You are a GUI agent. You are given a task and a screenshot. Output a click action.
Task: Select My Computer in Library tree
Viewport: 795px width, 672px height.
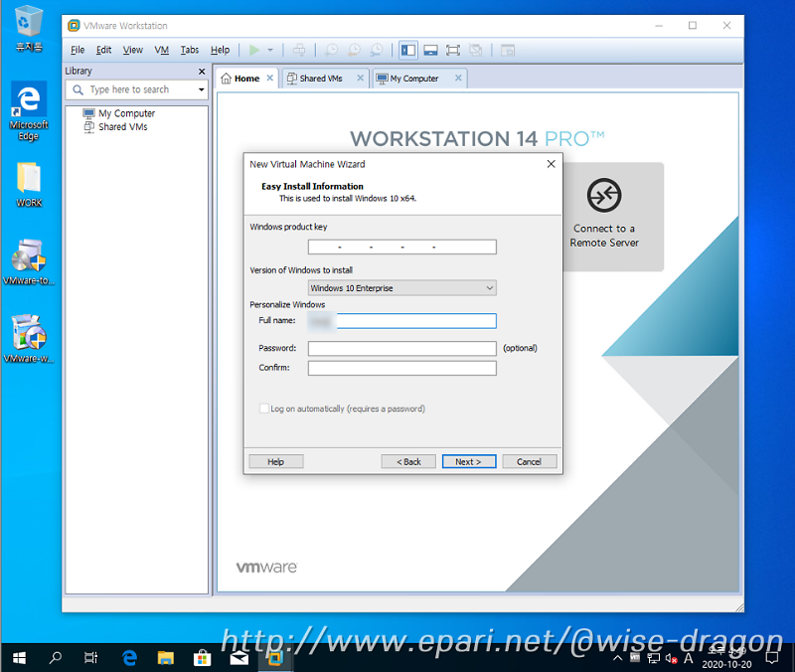[127, 113]
